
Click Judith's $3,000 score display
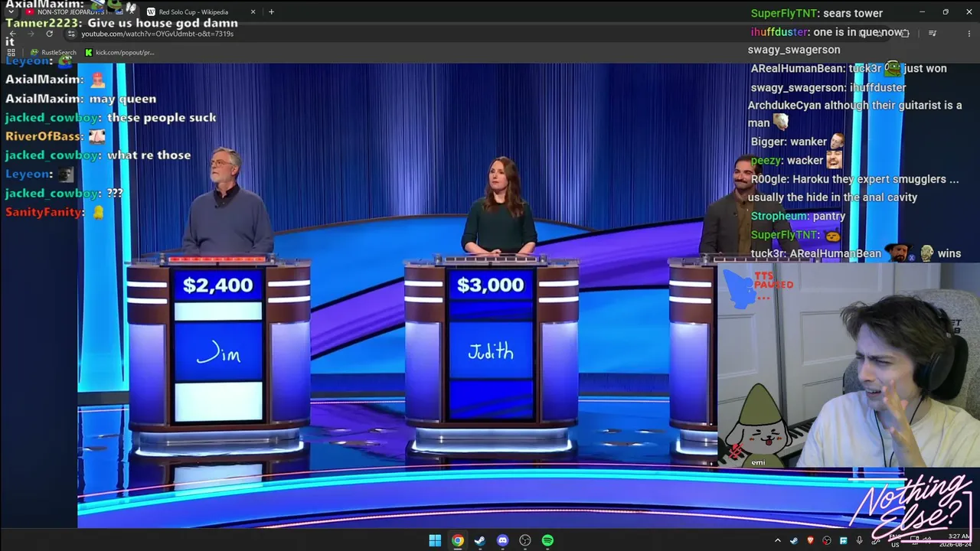(x=491, y=285)
